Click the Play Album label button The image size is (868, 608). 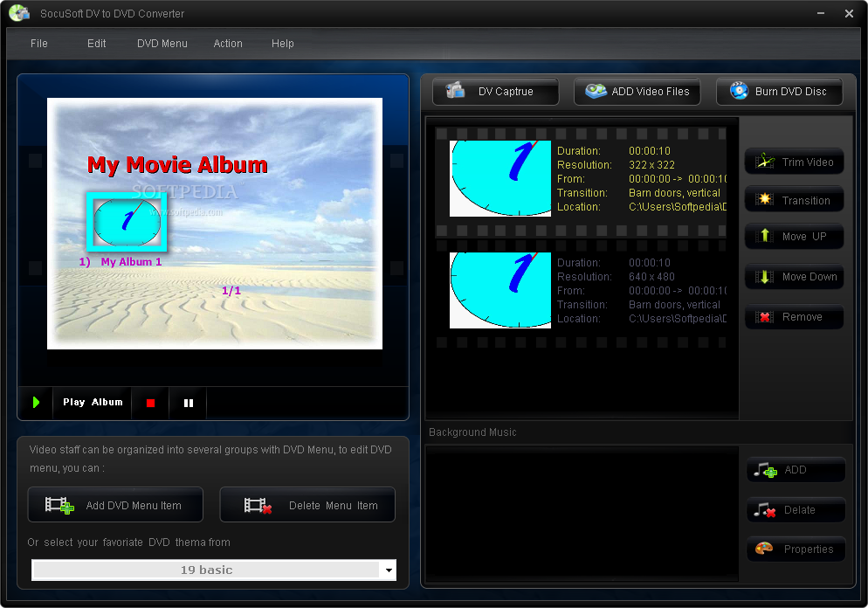click(x=93, y=403)
